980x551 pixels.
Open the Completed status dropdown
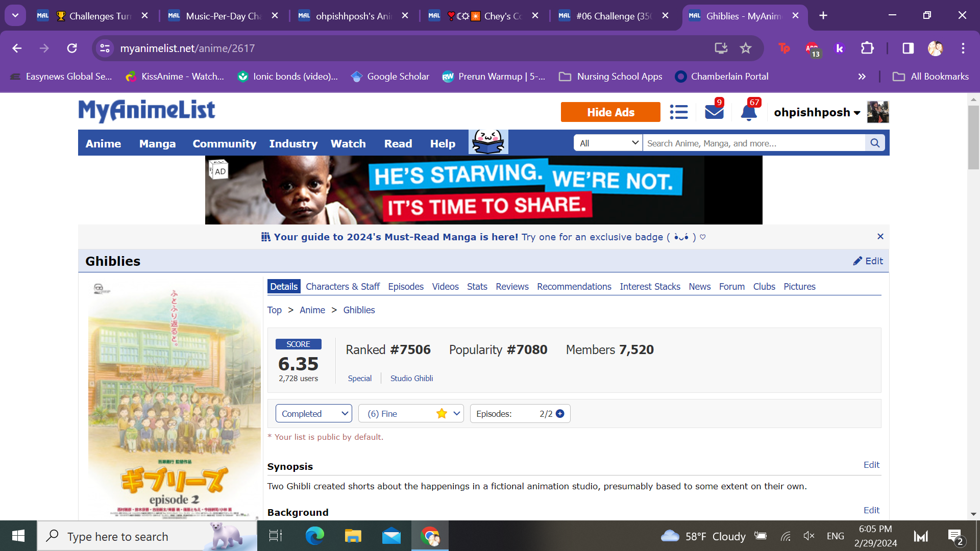(x=314, y=414)
